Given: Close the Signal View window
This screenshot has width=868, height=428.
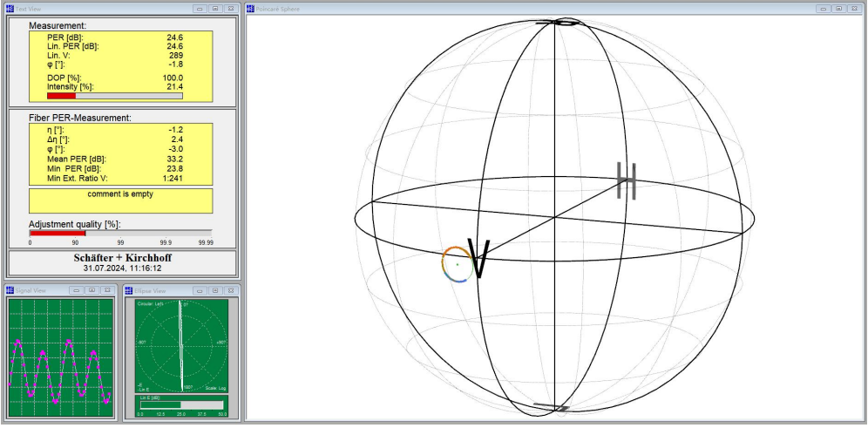Looking at the screenshot, I should (x=107, y=290).
